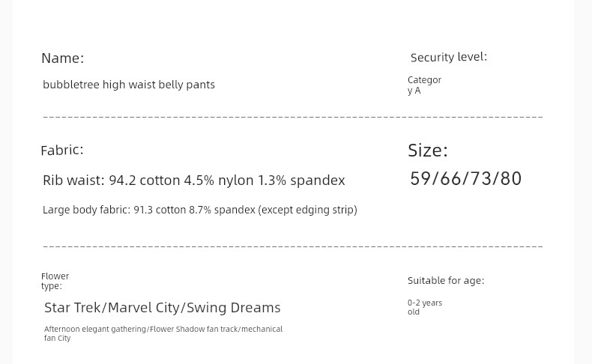Viewport: 592px width, 364px height.
Task: Click the 0-2 years old value
Action: [x=425, y=307]
